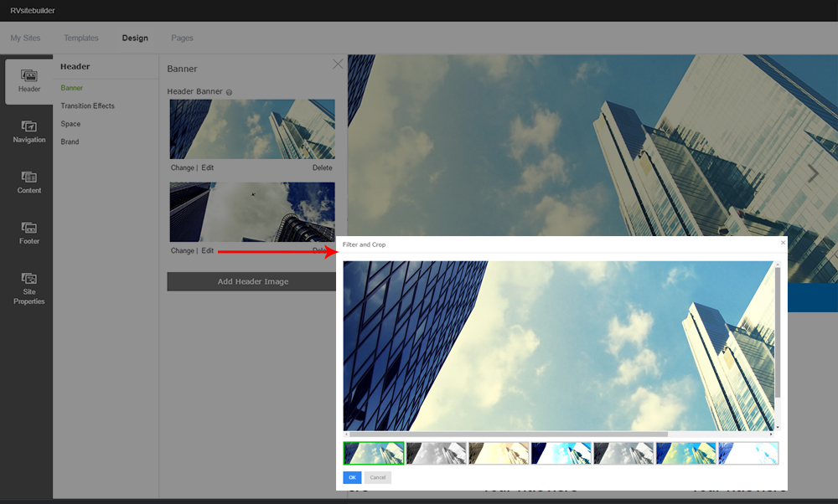The width and height of the screenshot is (838, 504).
Task: Close the Filter and Crop dialog
Action: [x=783, y=243]
